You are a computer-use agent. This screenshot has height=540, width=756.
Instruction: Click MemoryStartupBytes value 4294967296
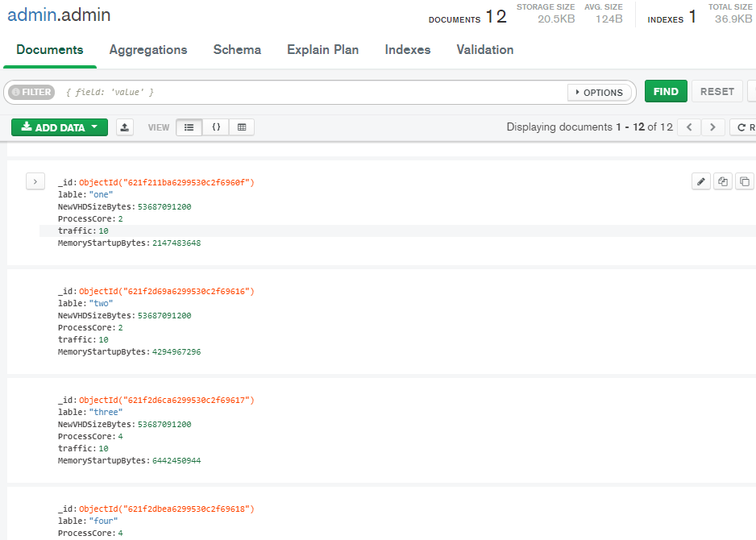[177, 352]
